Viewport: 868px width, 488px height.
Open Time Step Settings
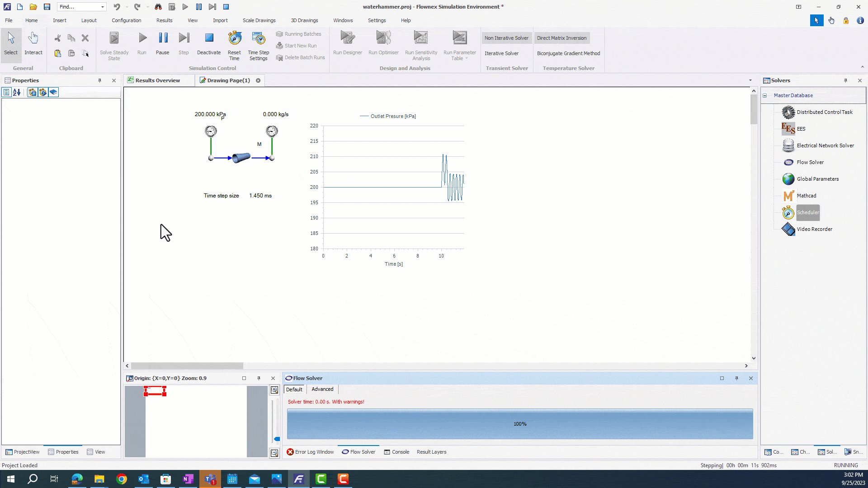click(259, 46)
